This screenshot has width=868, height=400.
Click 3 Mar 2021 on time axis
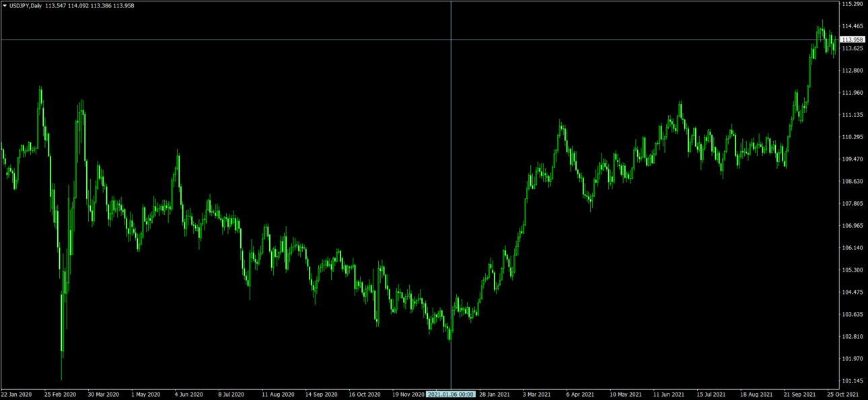tap(536, 395)
